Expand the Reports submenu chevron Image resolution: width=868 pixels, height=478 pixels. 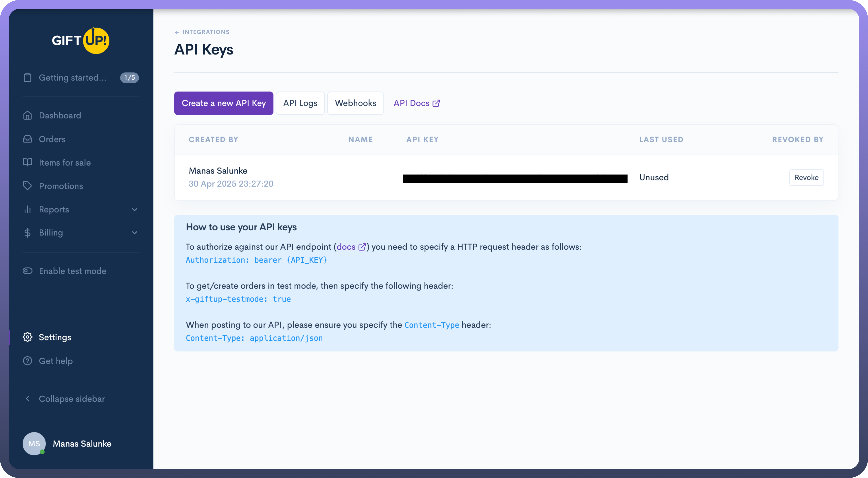click(134, 210)
